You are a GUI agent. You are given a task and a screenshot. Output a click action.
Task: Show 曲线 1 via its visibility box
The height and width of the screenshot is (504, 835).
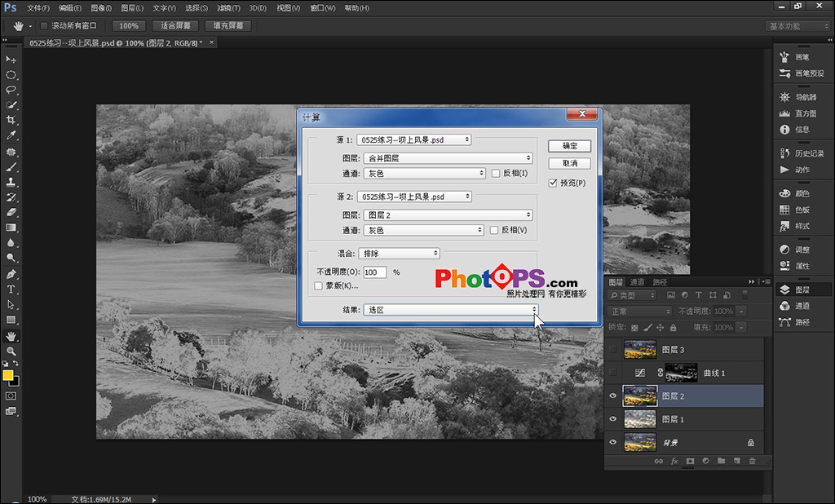point(613,373)
